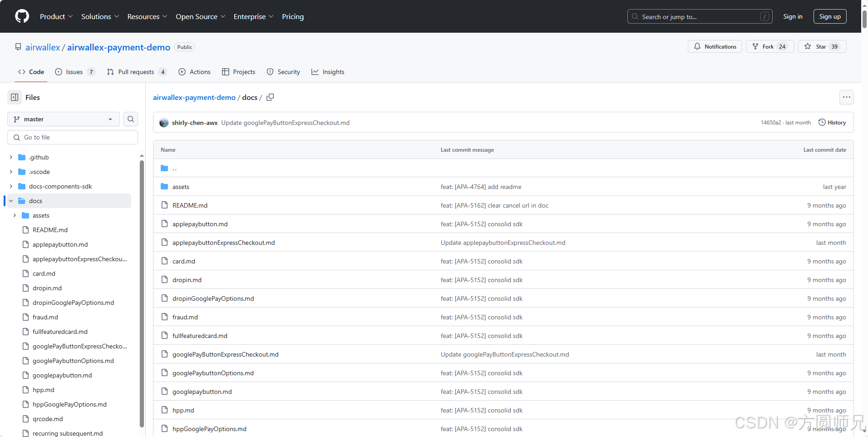This screenshot has height=437, width=868.
Task: Click the copy path icon next to docs
Action: pyautogui.click(x=270, y=97)
